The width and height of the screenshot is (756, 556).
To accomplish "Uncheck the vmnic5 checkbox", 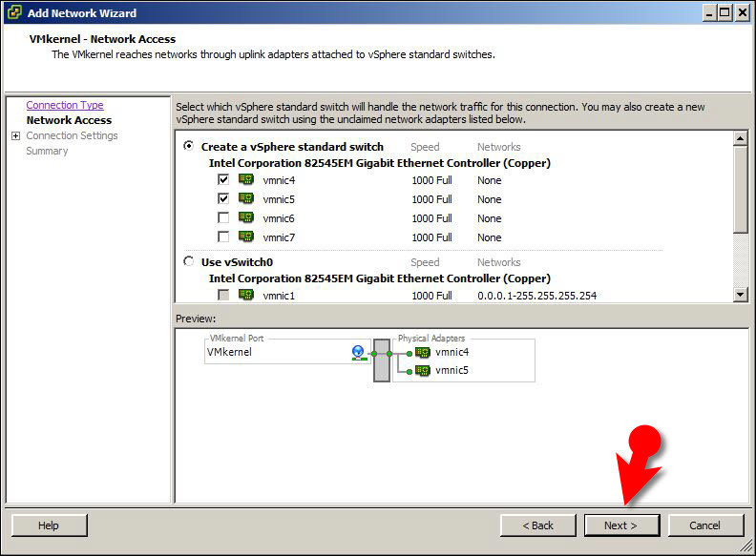I will 223,198.
